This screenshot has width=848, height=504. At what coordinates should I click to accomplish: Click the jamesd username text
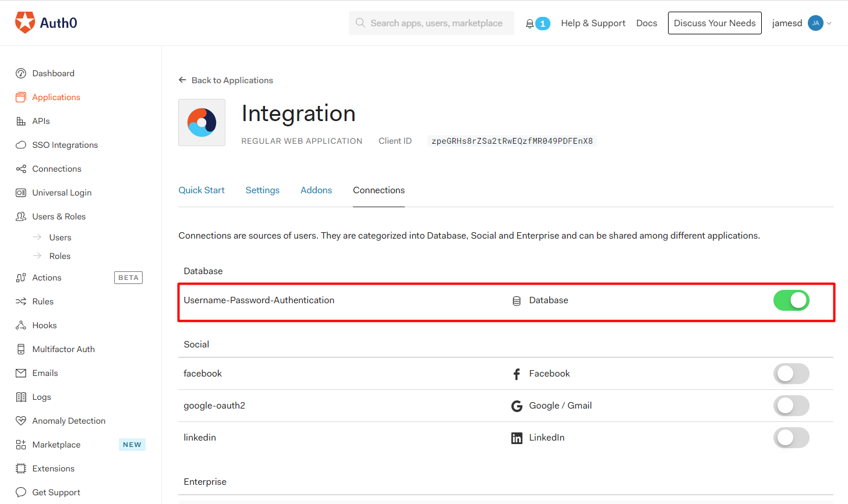[787, 23]
